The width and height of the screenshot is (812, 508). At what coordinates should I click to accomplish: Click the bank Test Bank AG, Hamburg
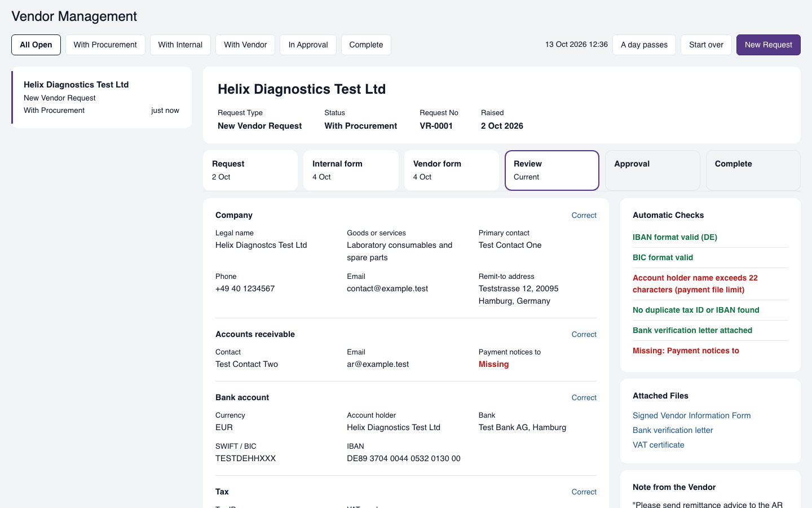tap(522, 427)
